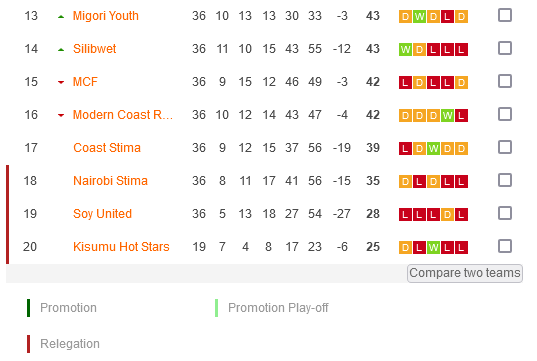Image resolution: width=537 pixels, height=361 pixels.
Task: Click Silibwet's first form badge, a W
Action: pyautogui.click(x=405, y=49)
